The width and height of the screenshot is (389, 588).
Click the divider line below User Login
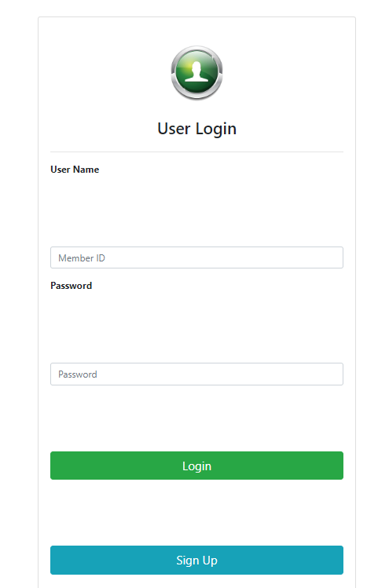196,152
